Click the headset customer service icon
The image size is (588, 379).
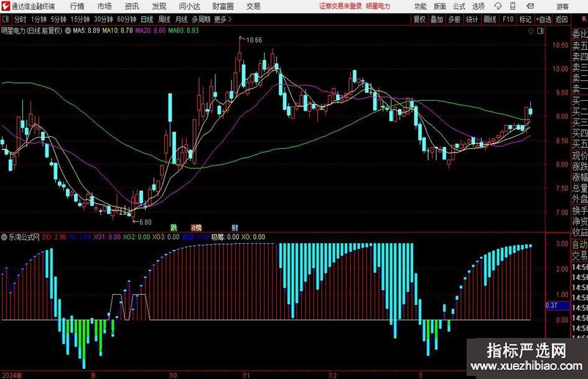498,6
